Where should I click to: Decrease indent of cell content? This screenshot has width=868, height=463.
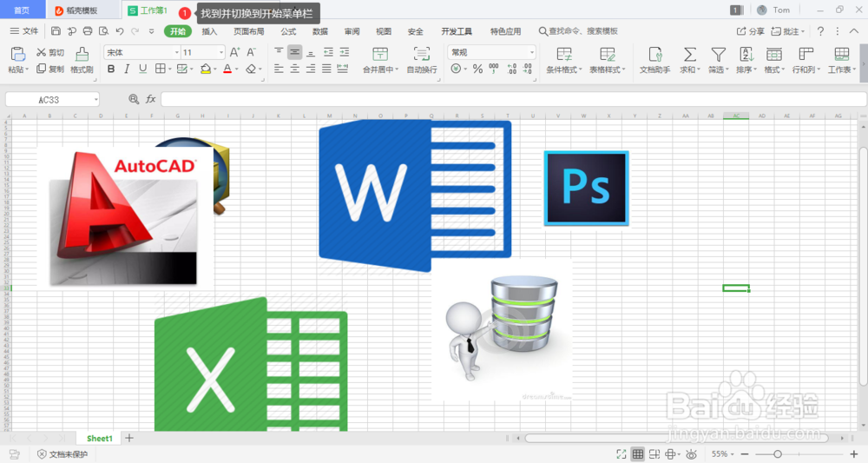coord(328,53)
